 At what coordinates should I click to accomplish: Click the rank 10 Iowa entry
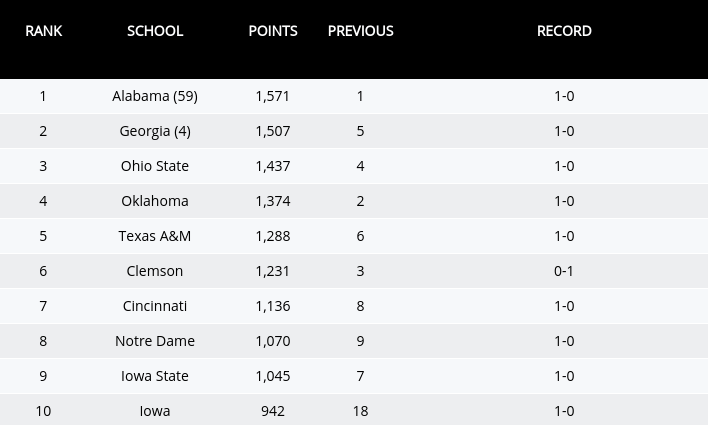(155, 411)
